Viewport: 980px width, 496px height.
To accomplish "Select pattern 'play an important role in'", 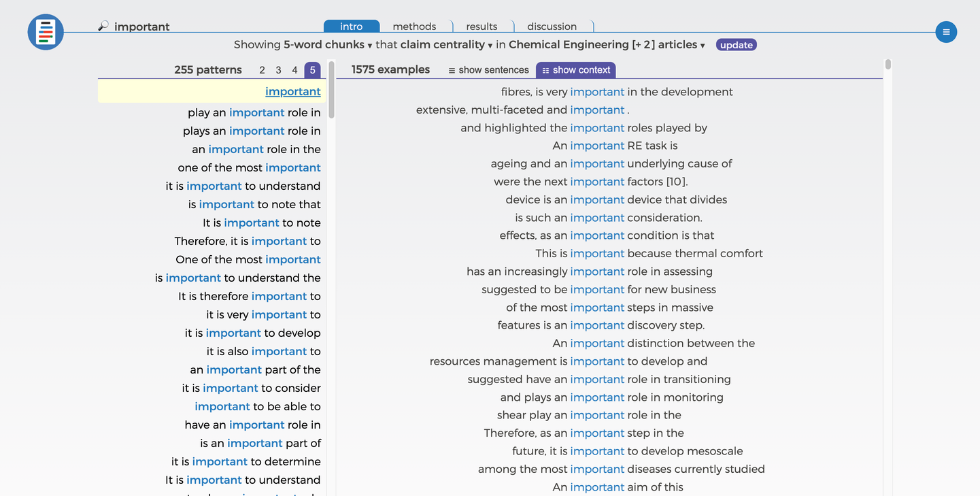I will (x=254, y=113).
